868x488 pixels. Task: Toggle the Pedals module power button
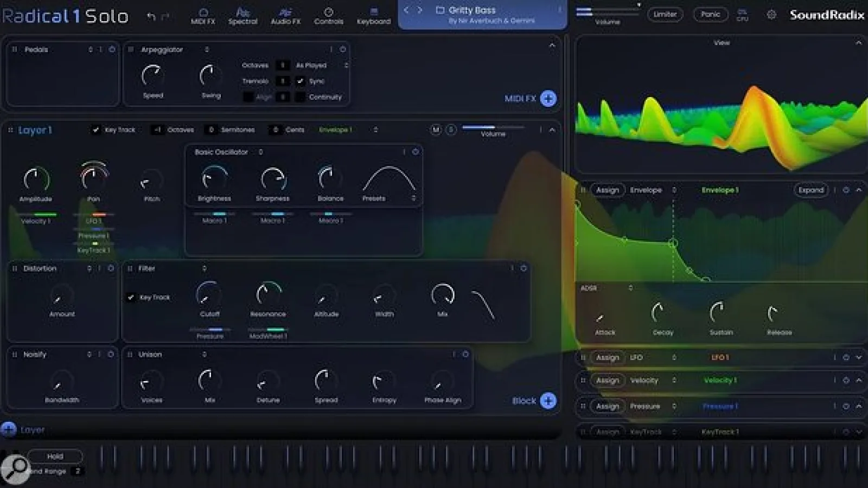[112, 49]
